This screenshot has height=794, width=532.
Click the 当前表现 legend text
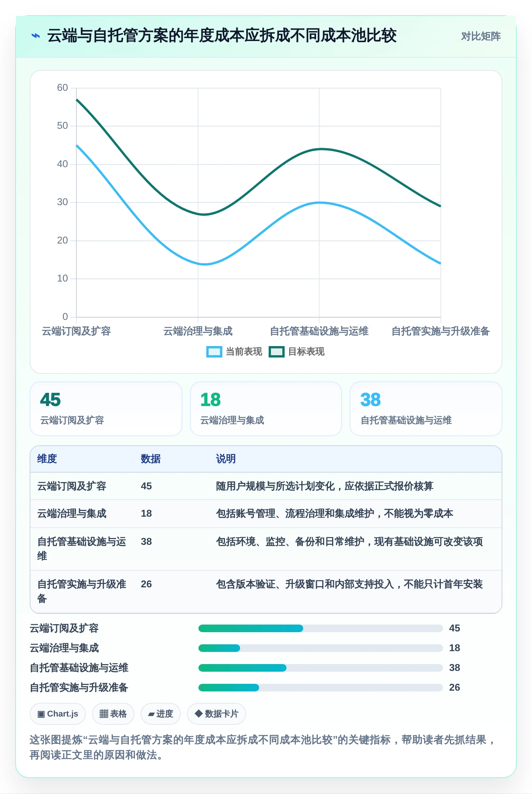tap(244, 352)
